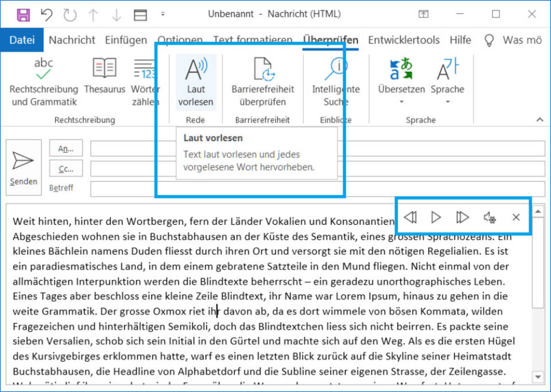
Task: Click the lightbulb 'Was mö...' search box
Action: click(513, 40)
